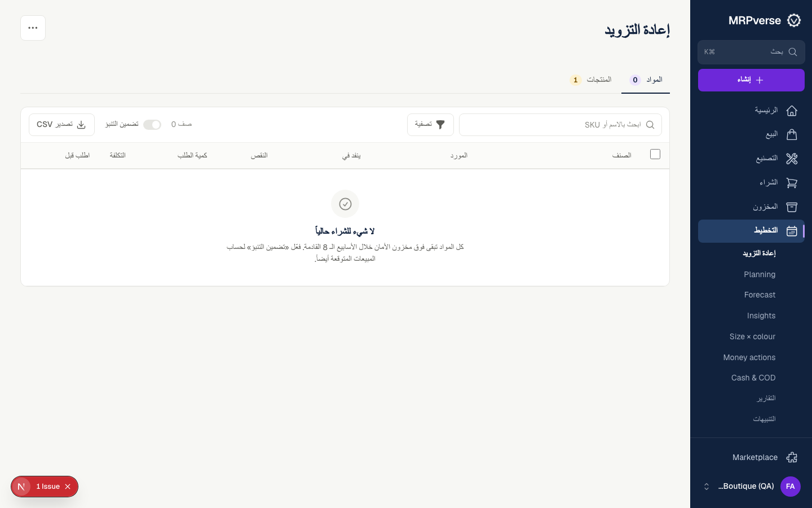Click the النقص column header

[259, 155]
